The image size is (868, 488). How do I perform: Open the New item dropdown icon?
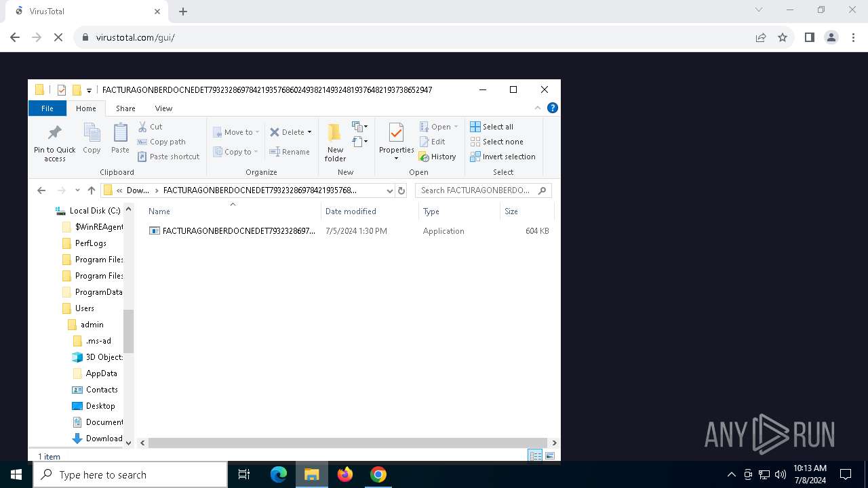click(359, 127)
